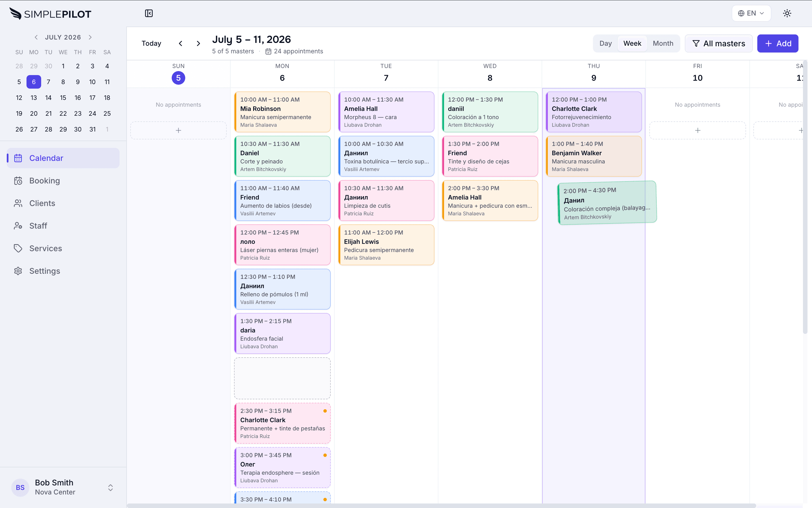Open the All masters filter
The width and height of the screenshot is (812, 508).
pyautogui.click(x=718, y=43)
